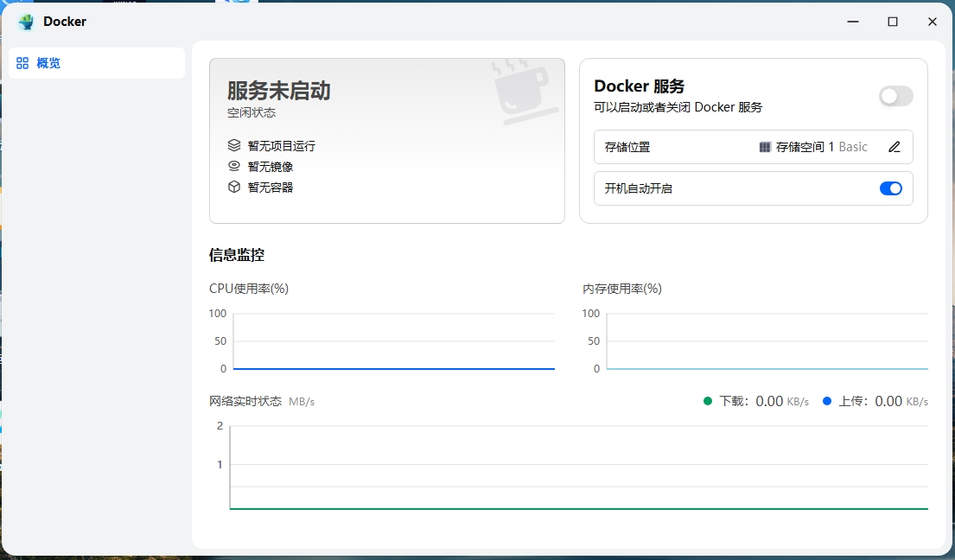The width and height of the screenshot is (955, 560).
Task: Click the 存储位置 label
Action: point(627,147)
